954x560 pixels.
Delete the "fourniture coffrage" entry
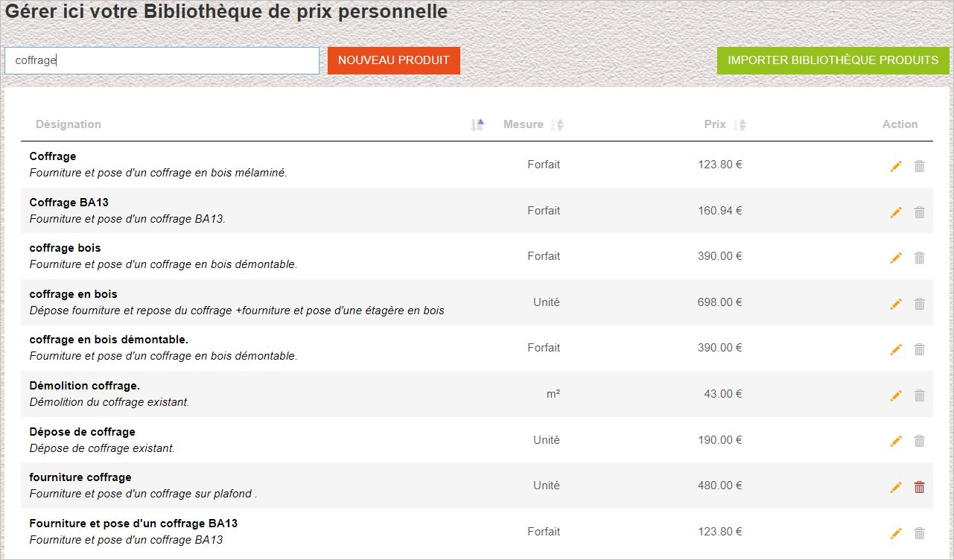click(x=919, y=486)
